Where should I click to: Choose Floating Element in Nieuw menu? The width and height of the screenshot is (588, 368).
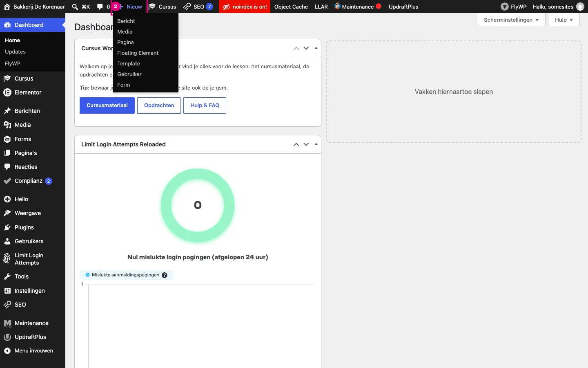click(x=146, y=53)
